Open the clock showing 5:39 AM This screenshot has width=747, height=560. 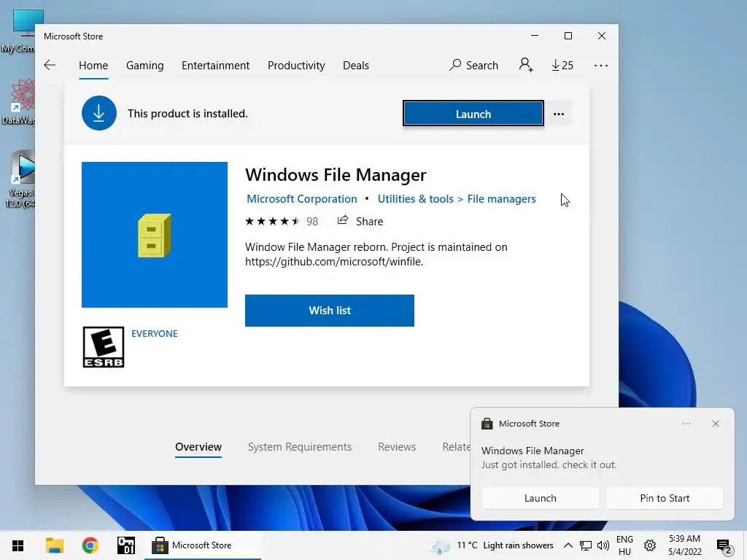click(x=684, y=545)
